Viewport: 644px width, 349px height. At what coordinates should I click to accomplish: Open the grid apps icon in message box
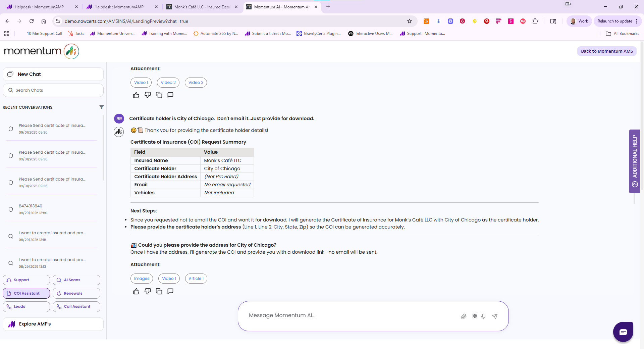pyautogui.click(x=475, y=316)
